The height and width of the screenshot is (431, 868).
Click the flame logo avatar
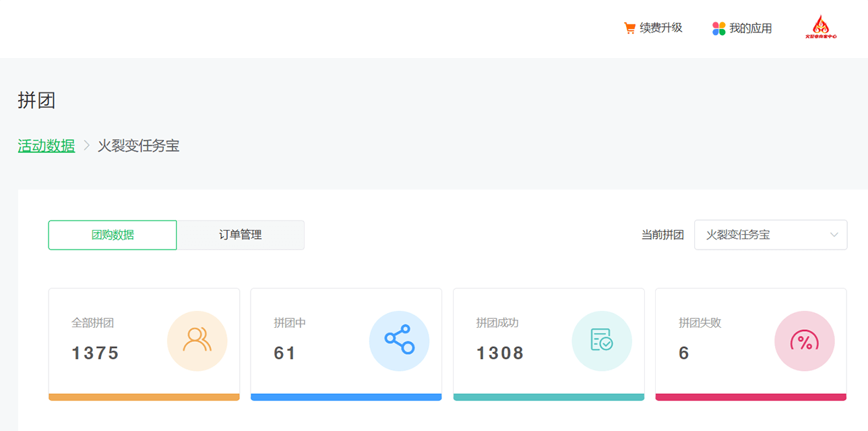pos(821,27)
